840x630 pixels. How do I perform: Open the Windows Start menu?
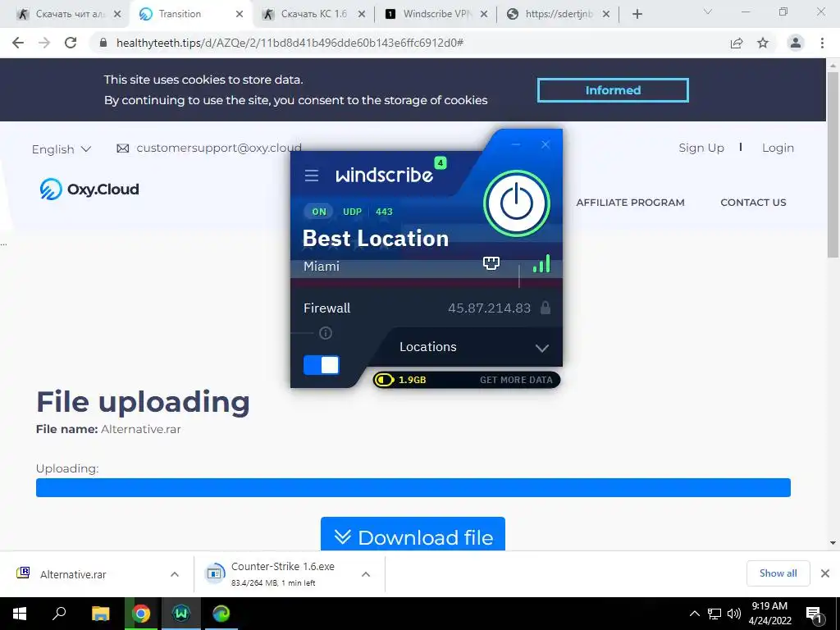tap(20, 614)
